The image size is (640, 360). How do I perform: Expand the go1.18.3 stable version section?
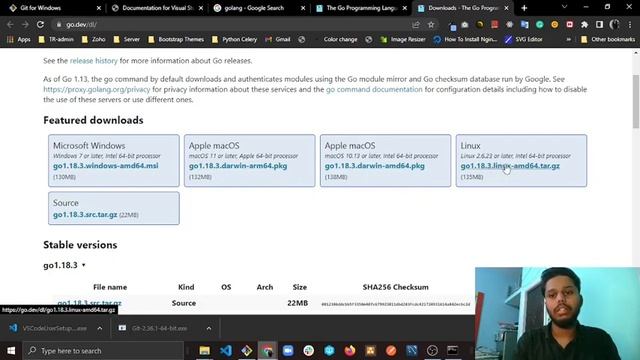64,265
